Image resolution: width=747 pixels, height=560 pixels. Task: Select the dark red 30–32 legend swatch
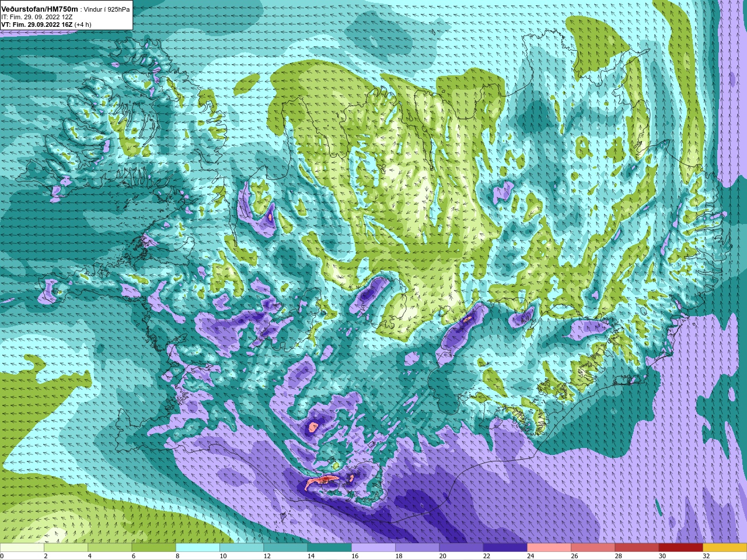(x=680, y=548)
